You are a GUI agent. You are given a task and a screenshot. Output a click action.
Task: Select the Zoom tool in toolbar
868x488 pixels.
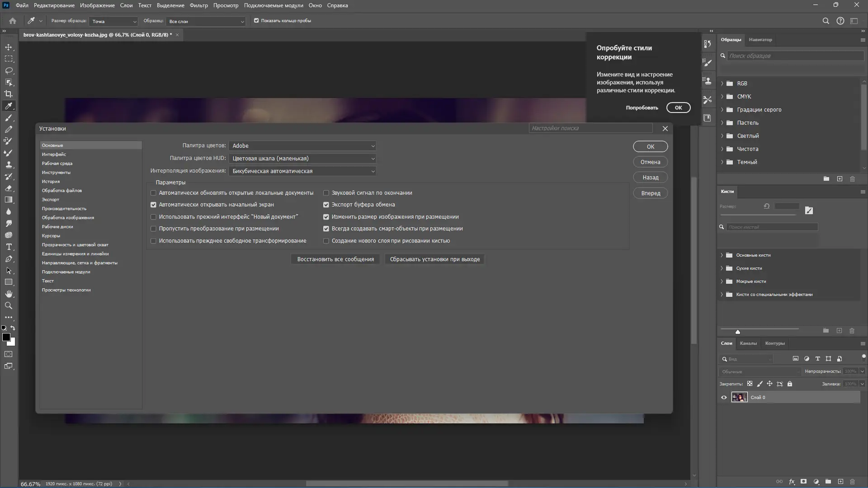(x=9, y=306)
